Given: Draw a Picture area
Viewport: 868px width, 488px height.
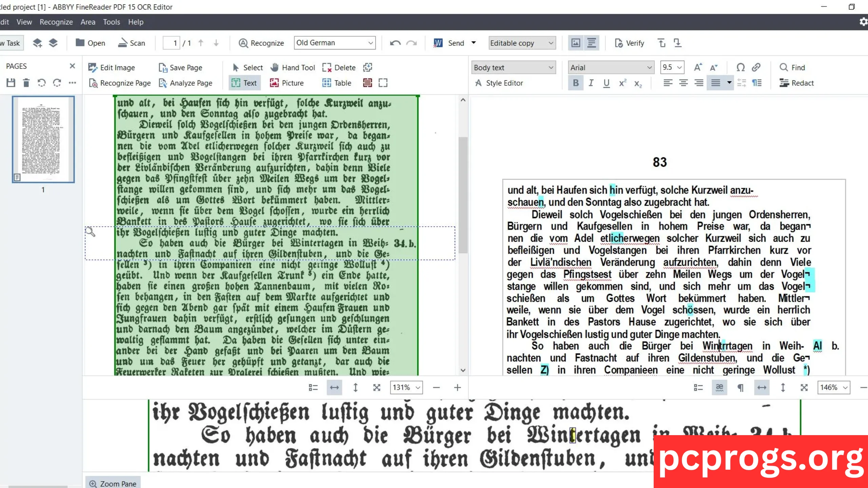Looking at the screenshot, I should (x=287, y=83).
